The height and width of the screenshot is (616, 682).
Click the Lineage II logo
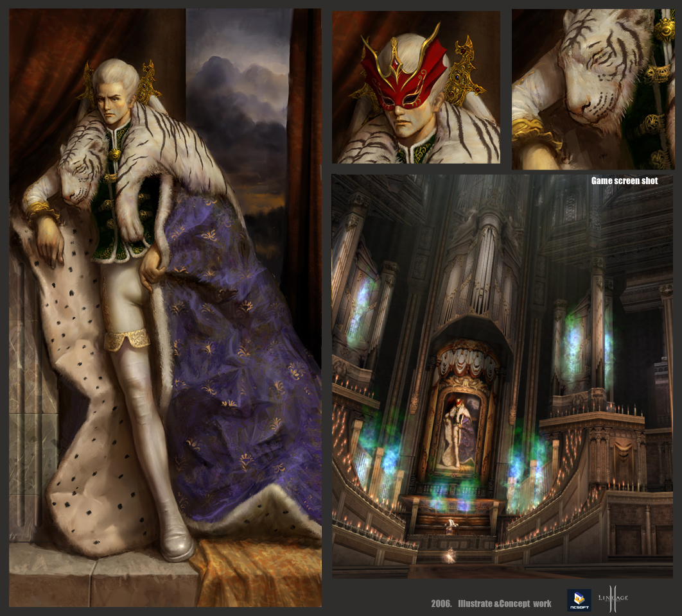[x=613, y=599]
